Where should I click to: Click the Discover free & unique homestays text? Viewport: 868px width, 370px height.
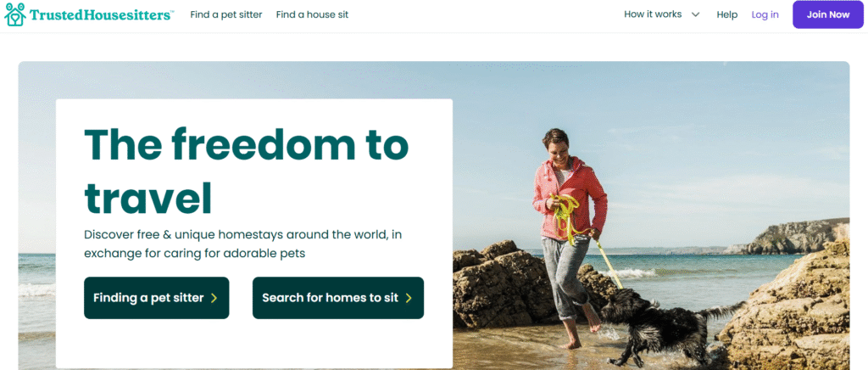(242, 244)
